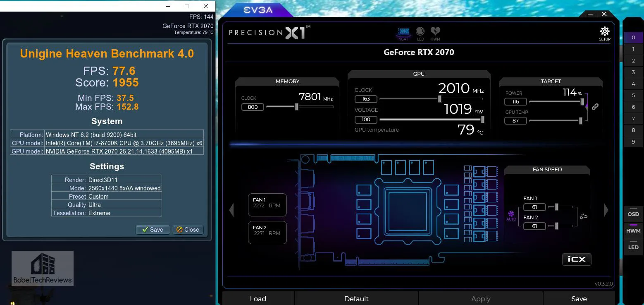Click the GPU clock value 2010 MHz
This screenshot has height=305, width=644.
461,88
